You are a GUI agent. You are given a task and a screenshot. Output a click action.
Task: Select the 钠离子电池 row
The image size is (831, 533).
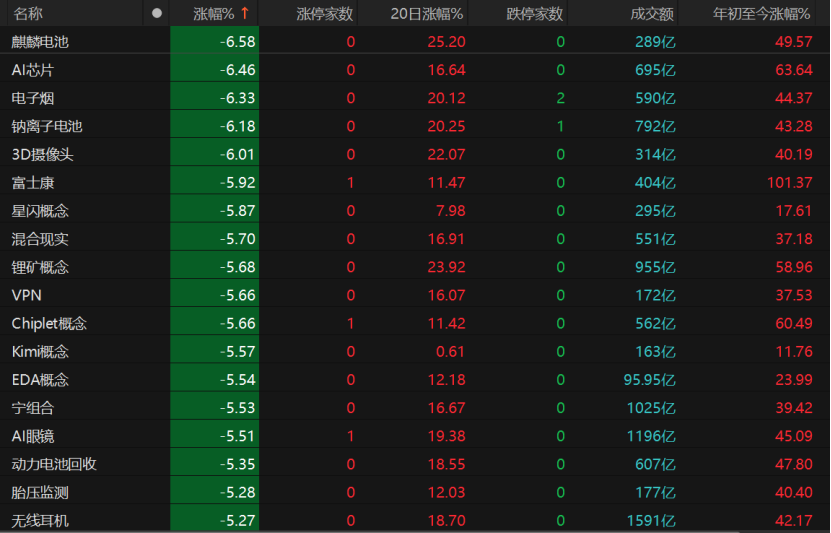(47, 126)
